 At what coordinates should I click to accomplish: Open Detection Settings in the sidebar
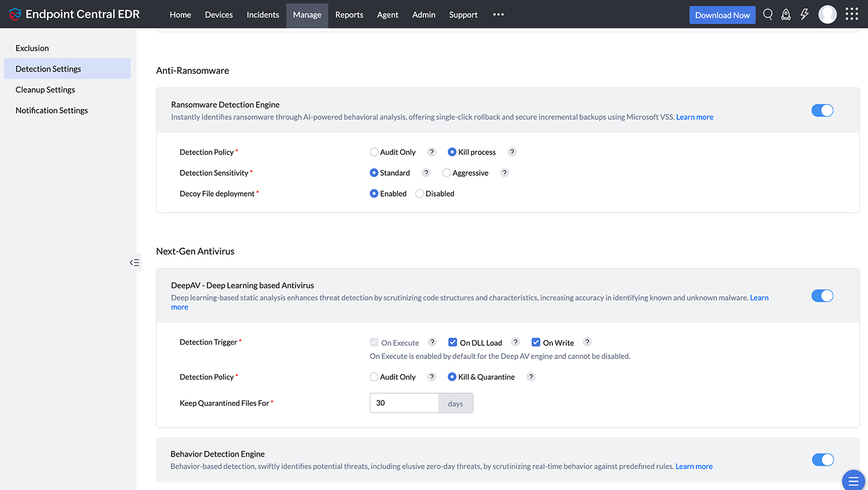(x=67, y=69)
